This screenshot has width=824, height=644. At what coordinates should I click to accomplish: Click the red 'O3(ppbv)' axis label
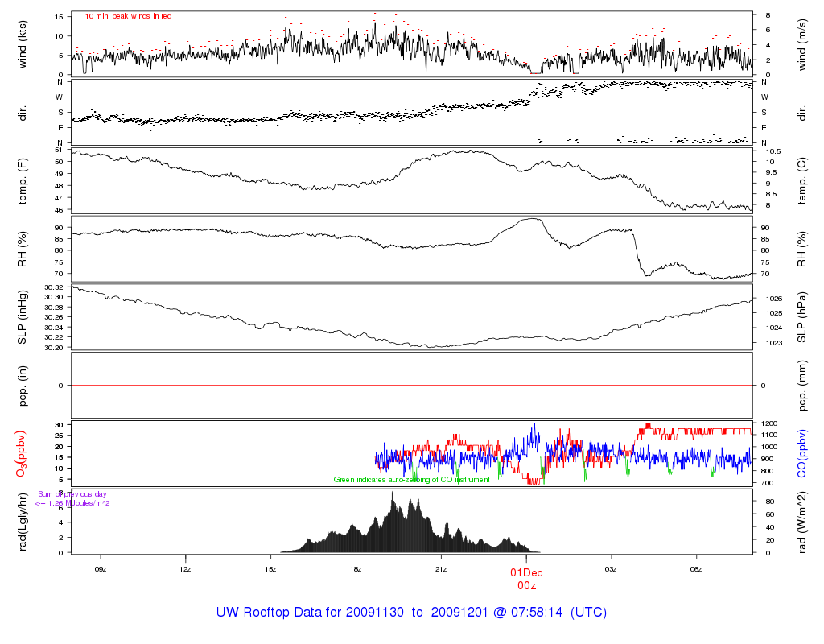21,454
